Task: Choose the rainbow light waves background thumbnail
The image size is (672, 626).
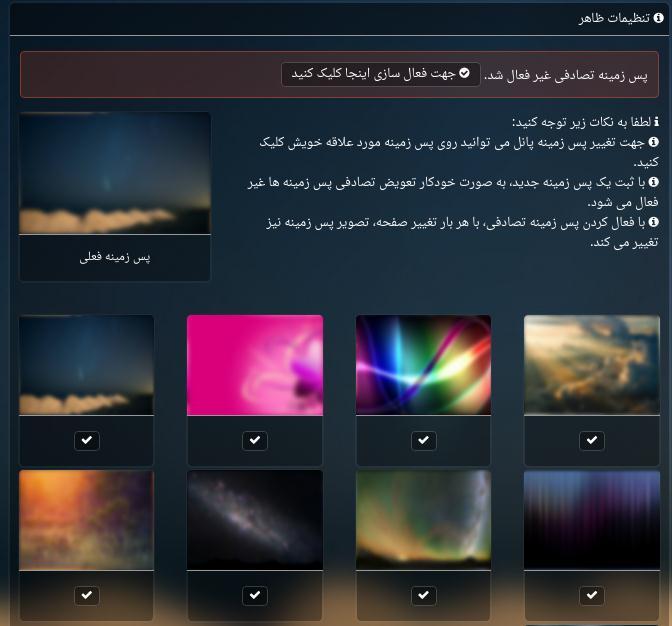Action: pyautogui.click(x=424, y=364)
